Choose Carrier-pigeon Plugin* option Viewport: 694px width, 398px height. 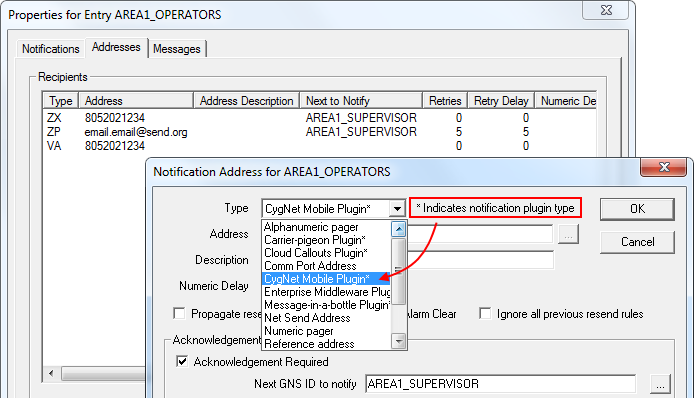pos(327,240)
